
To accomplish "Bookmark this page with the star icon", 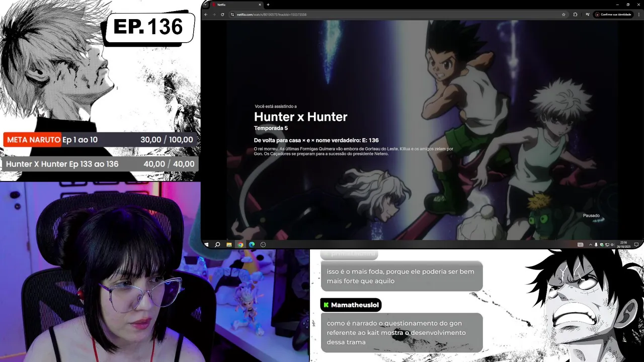I will [x=563, y=15].
